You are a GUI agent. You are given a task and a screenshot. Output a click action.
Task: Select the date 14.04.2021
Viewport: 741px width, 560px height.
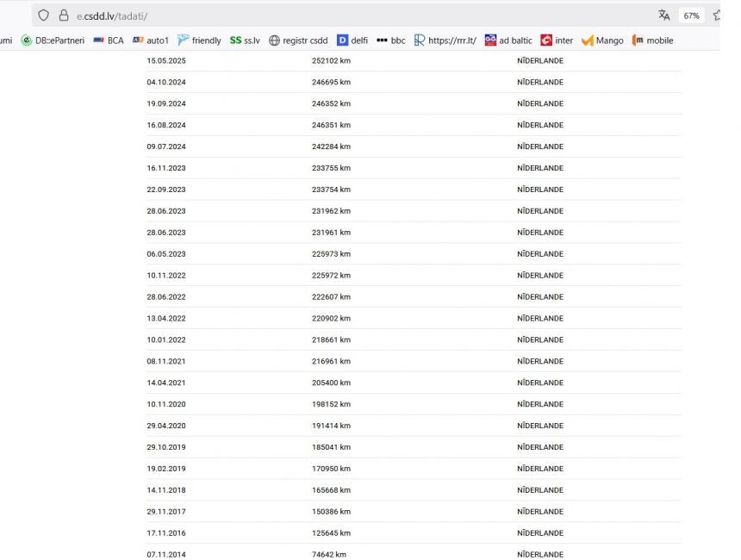[166, 383]
